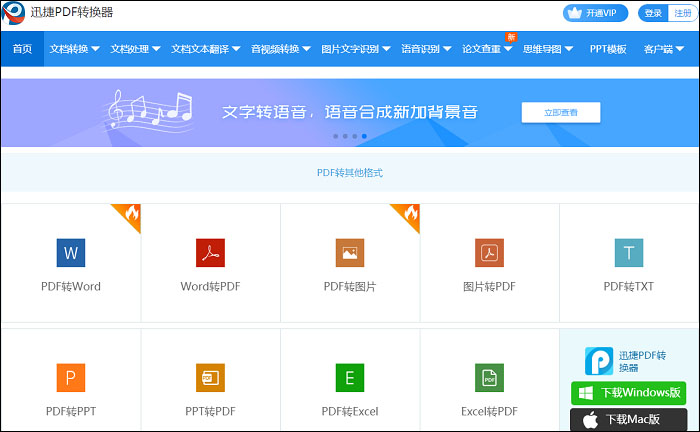Open the PPT转PDF slide icon

pos(210,378)
